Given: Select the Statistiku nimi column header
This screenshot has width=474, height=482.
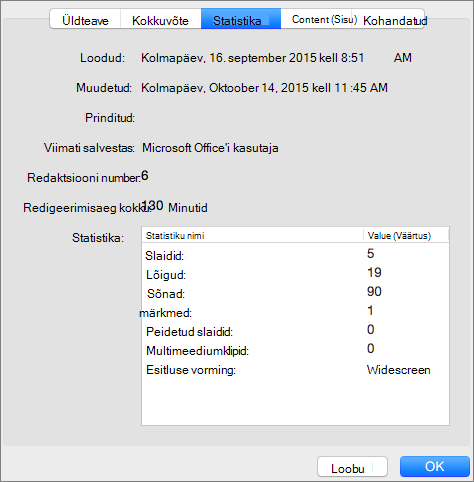Looking at the screenshot, I should click(x=252, y=235).
